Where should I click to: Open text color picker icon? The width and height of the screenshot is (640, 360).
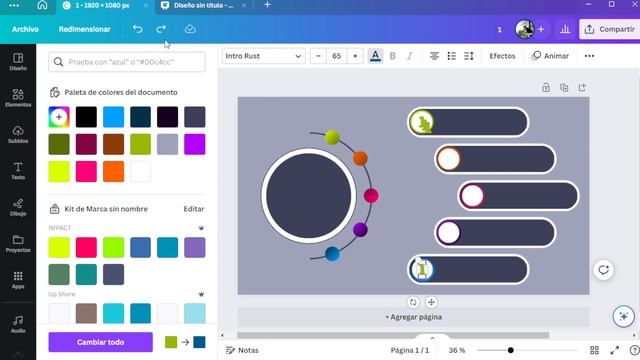pos(376,56)
